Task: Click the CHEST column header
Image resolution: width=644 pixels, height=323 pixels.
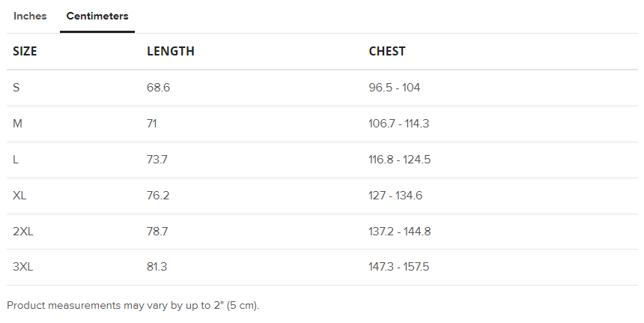Action: coord(387,52)
